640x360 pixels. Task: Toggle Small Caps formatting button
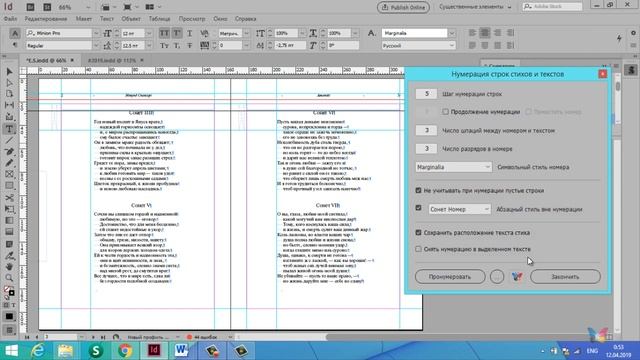[x=164, y=46]
